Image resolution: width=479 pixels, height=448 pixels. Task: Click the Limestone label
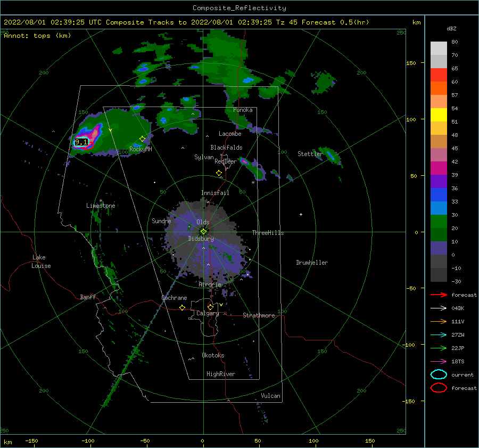(x=101, y=206)
